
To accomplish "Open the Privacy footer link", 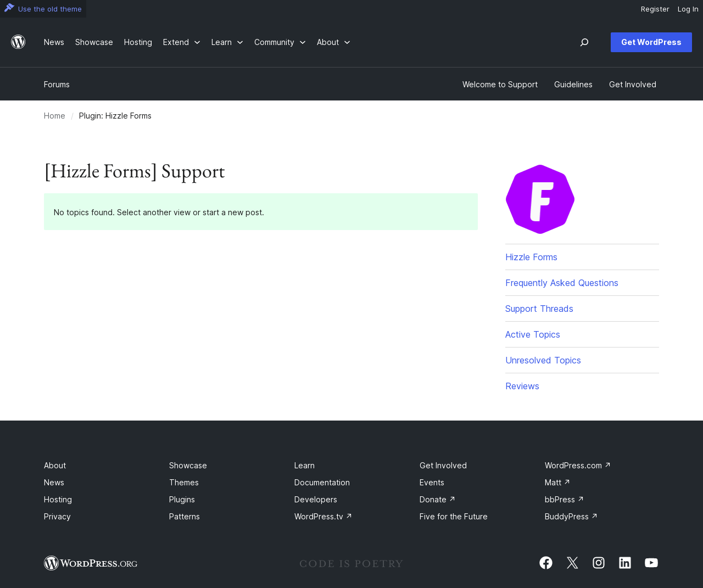I will pyautogui.click(x=57, y=517).
